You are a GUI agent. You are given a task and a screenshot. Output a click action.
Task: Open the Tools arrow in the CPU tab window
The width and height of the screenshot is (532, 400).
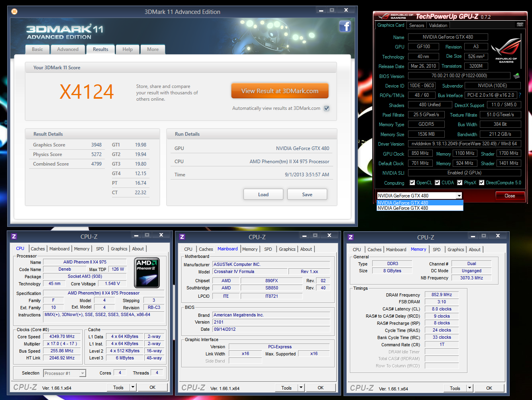[x=133, y=387]
